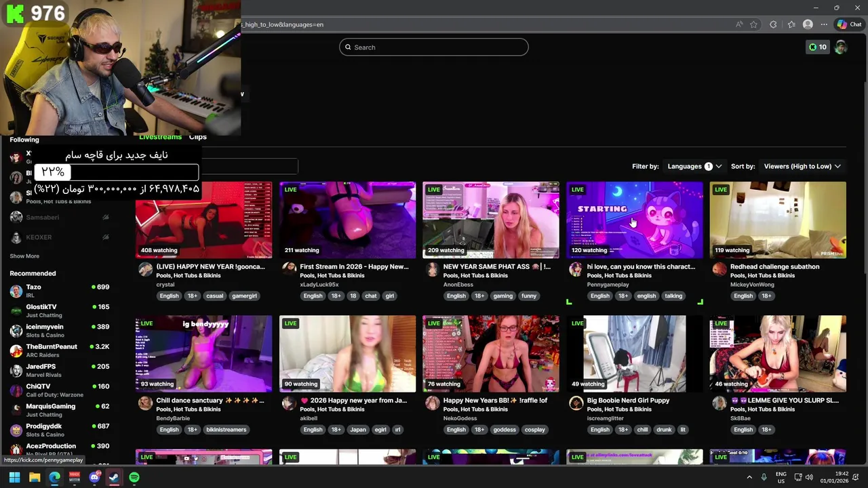The height and width of the screenshot is (488, 868).
Task: Open 'Chill dance sanctuary' stream title
Action: [210, 401]
